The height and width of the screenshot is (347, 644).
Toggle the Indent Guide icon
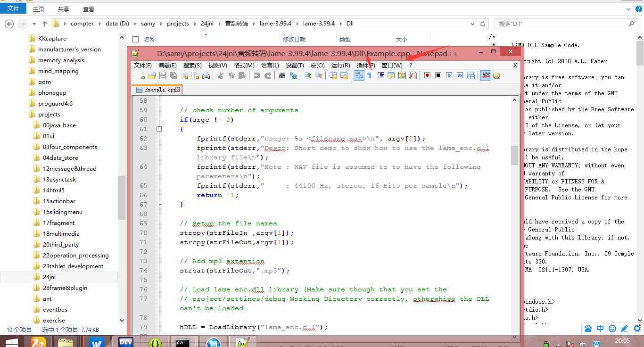click(380, 75)
